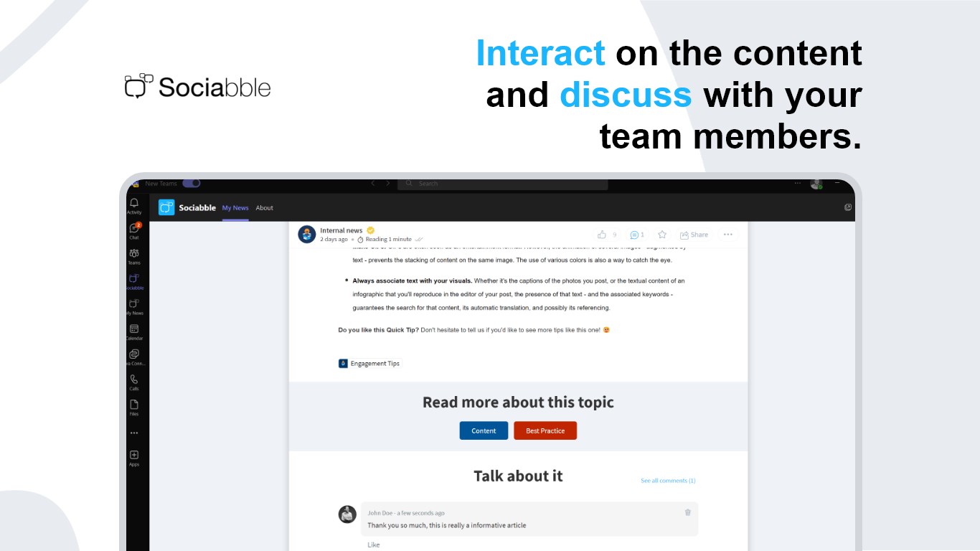Switch to the My News tab
The image size is (980, 551).
(x=235, y=208)
